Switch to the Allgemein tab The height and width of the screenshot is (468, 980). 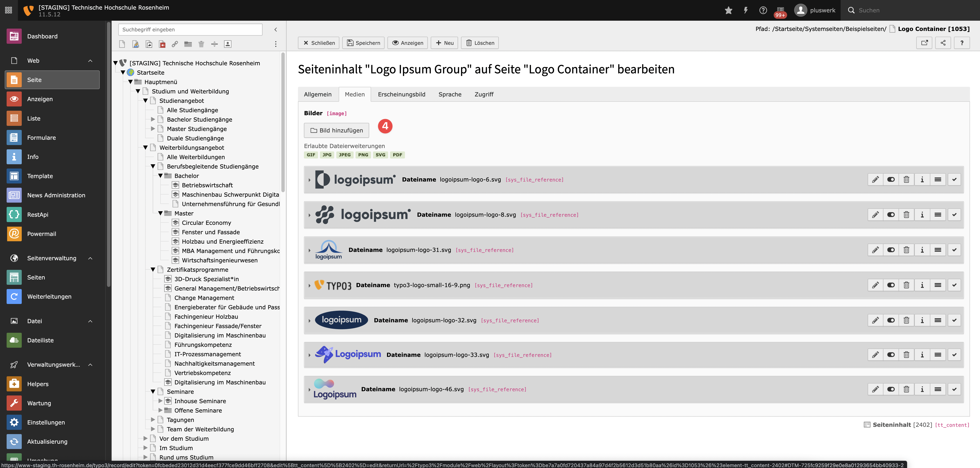pos(317,94)
